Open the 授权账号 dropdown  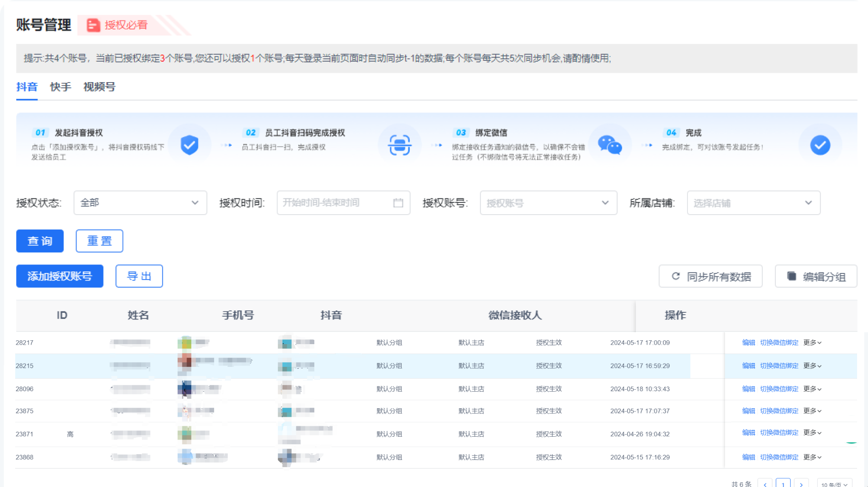548,203
